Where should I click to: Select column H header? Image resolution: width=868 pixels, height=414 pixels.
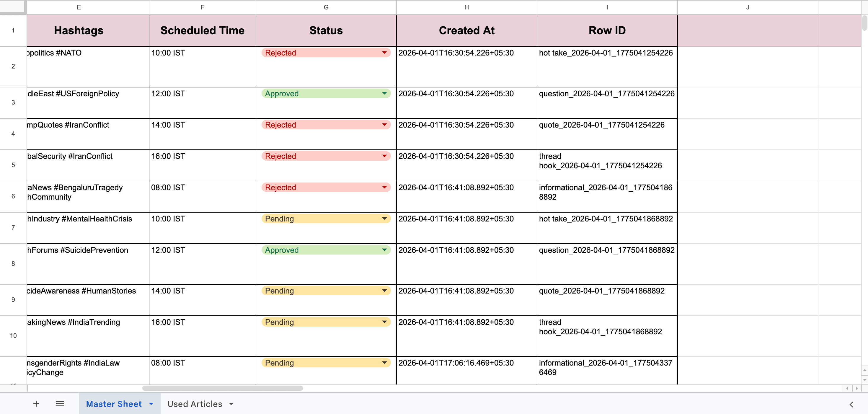click(x=466, y=7)
